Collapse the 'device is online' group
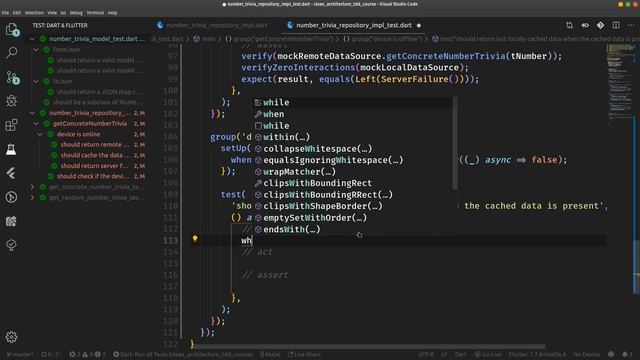The image size is (640, 360). 40,134
